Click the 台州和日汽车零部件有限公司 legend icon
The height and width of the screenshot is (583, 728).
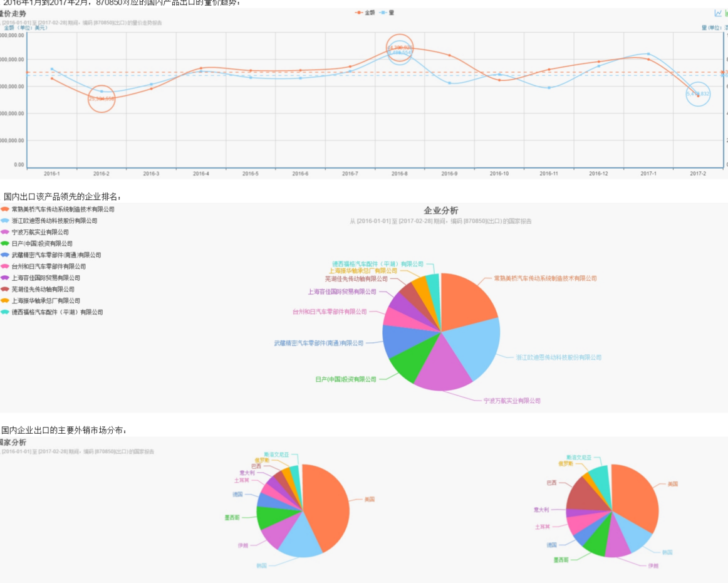click(x=5, y=266)
